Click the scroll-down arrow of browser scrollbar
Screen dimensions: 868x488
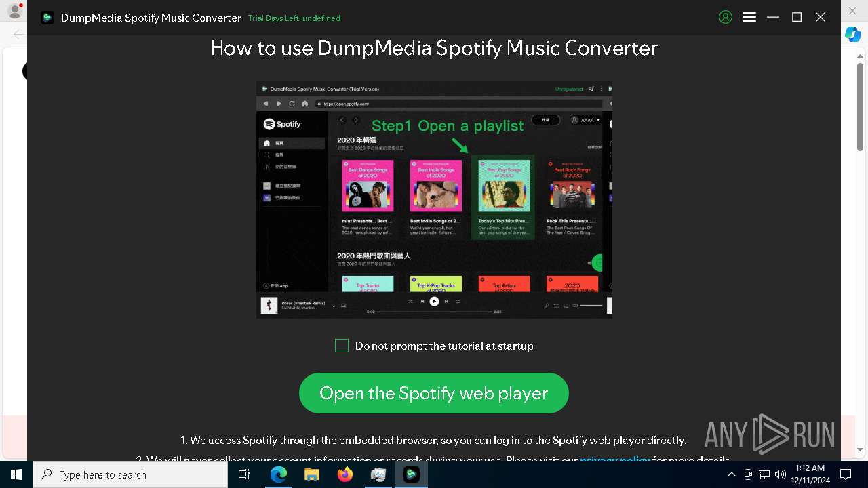[x=861, y=449]
